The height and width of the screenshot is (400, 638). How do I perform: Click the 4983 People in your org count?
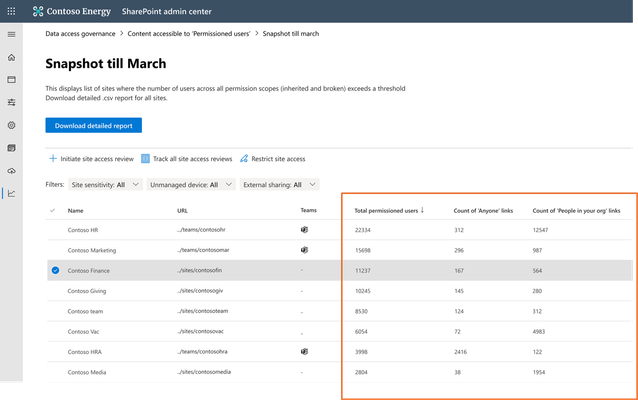pos(539,332)
